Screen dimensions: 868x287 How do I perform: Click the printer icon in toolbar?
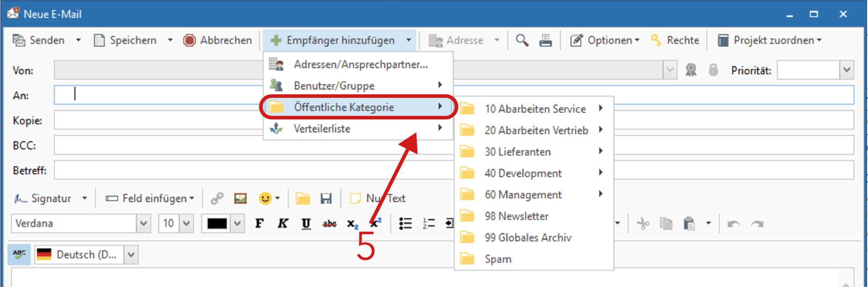(546, 40)
